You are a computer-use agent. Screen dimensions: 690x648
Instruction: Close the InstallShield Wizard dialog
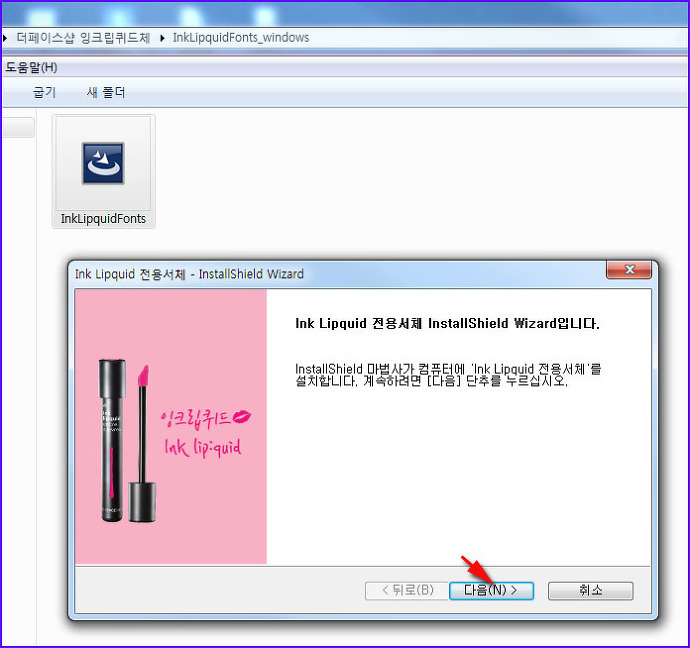coord(629,269)
